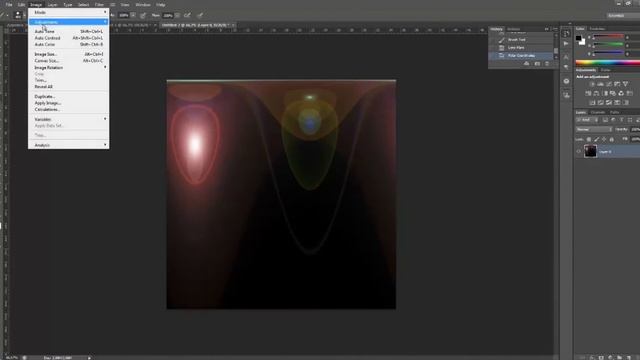Open Image Size dialog from menu
Screen dimensions: 640x360
pos(69,54)
